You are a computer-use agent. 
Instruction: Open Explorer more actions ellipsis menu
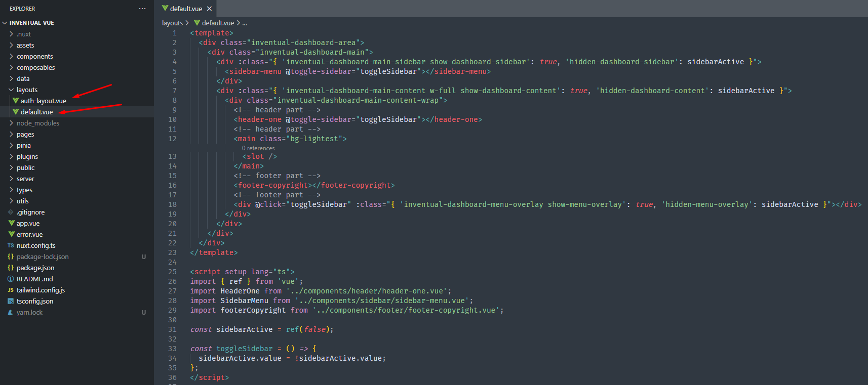tap(142, 9)
